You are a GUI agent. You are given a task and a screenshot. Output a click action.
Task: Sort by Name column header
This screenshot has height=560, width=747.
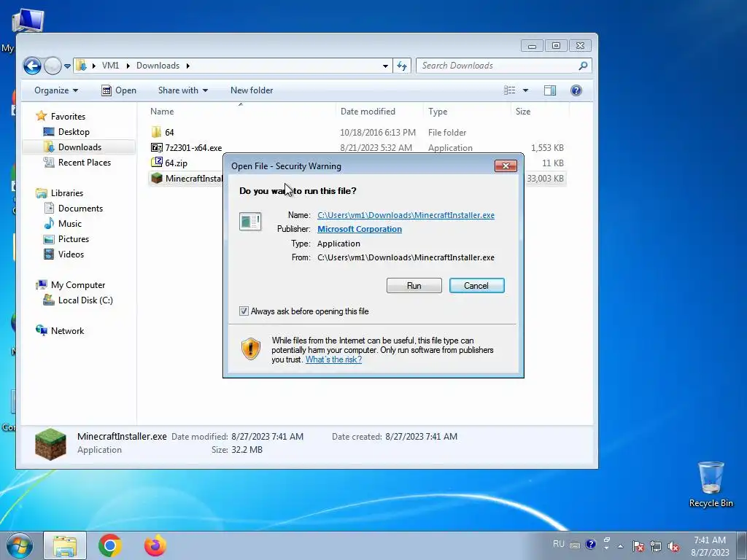(x=162, y=112)
